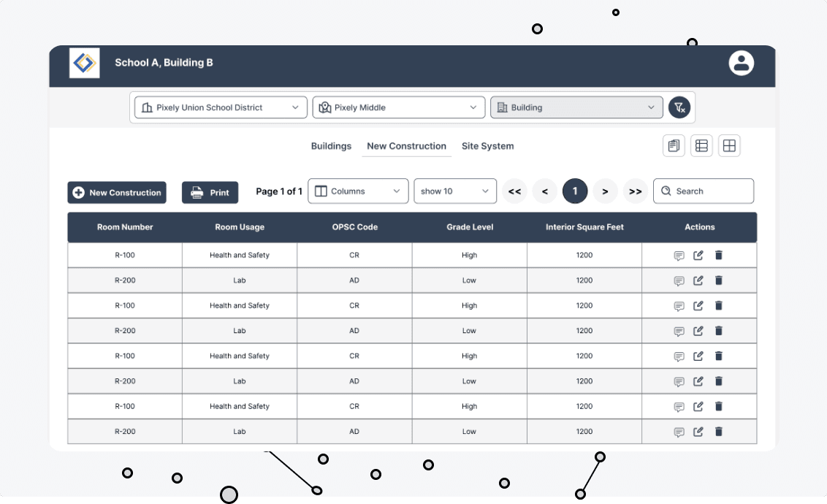
Task: Click the New Construction add button
Action: click(117, 193)
